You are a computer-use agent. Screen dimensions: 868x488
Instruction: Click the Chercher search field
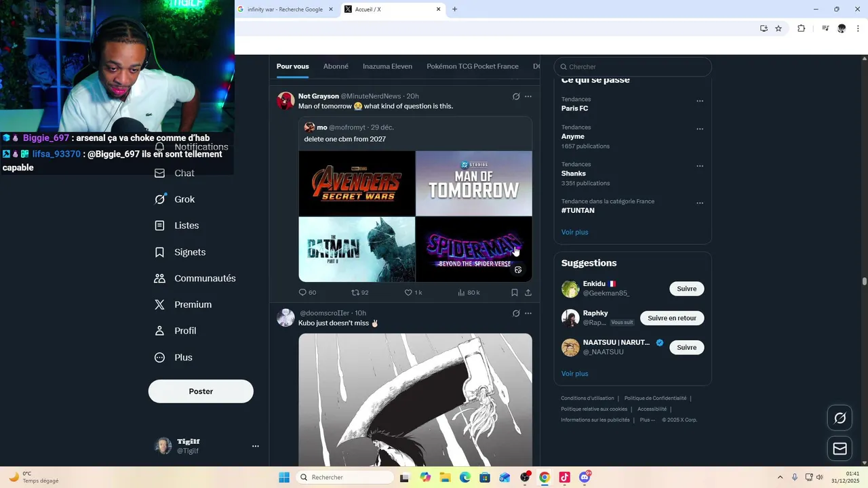633,66
